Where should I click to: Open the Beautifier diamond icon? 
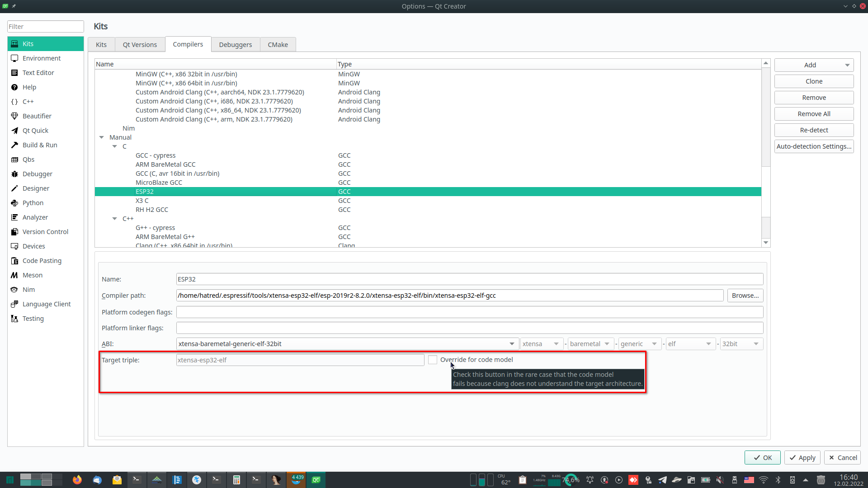14,116
